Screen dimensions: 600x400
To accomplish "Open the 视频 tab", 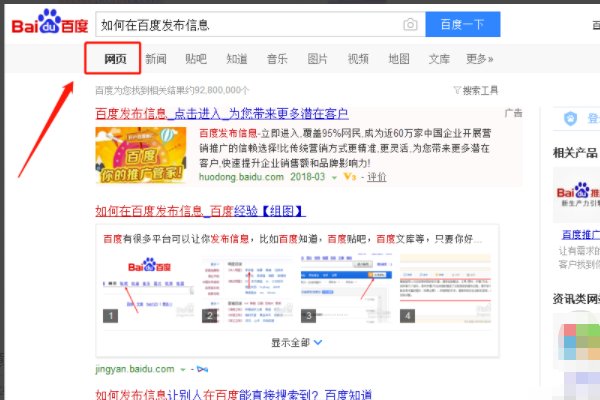I will [358, 59].
